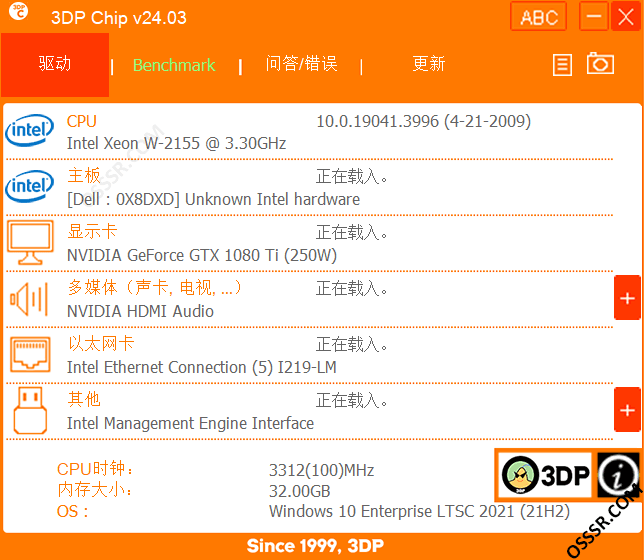Click the 以太网卡 heading label
644x560 pixels.
click(101, 343)
